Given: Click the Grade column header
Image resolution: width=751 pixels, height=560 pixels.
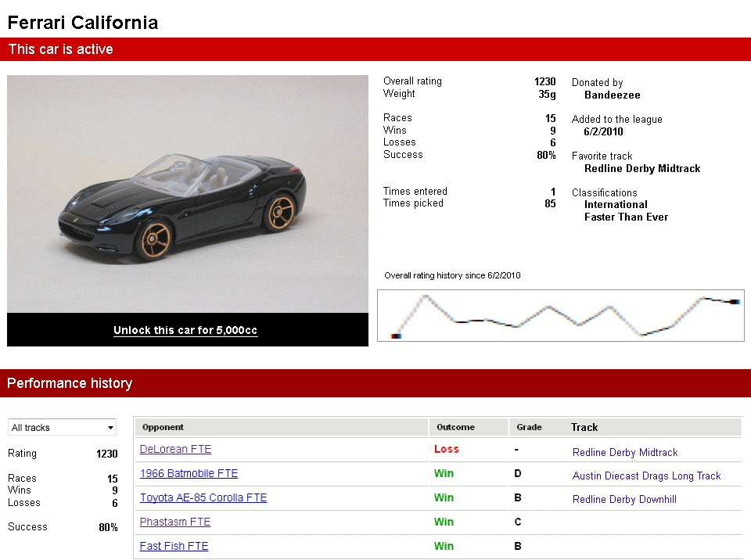Looking at the screenshot, I should (x=530, y=427).
